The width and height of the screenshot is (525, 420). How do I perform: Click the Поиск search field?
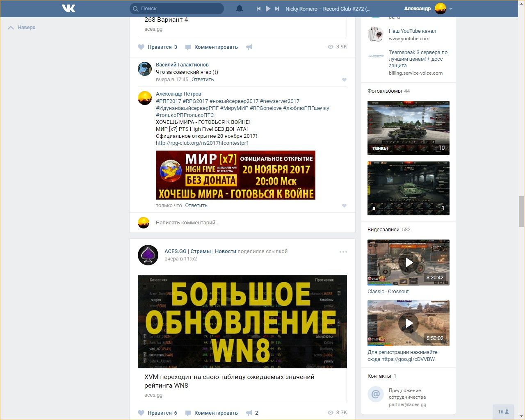point(177,9)
